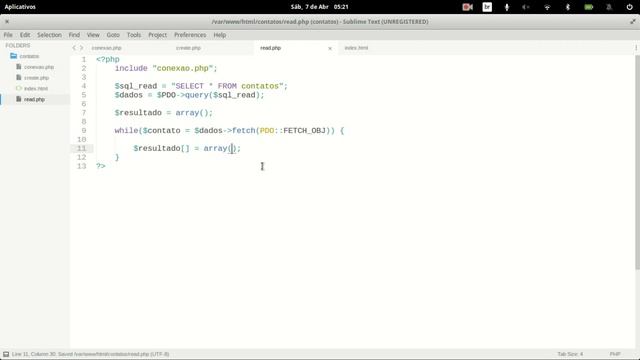Open the power session menu icon
640x360 pixels.
coord(629,7)
